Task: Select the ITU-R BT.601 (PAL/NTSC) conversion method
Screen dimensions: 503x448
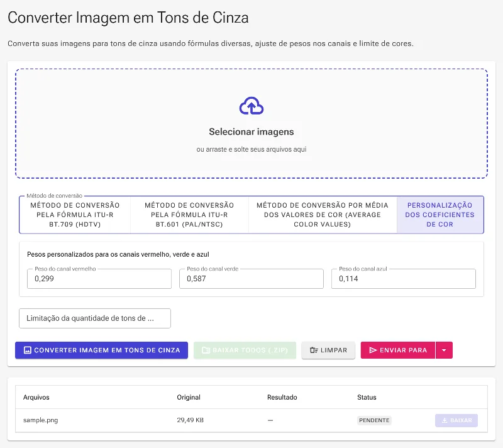Action: point(189,215)
